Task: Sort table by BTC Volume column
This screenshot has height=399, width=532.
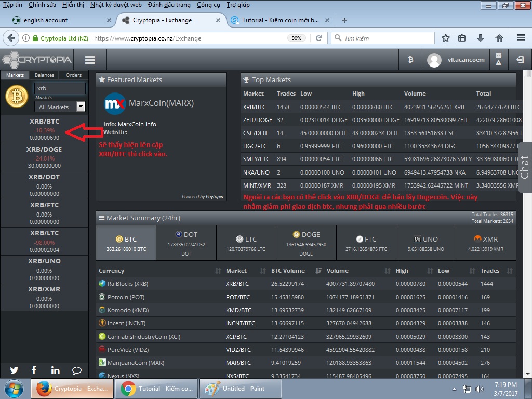Action: [296, 271]
